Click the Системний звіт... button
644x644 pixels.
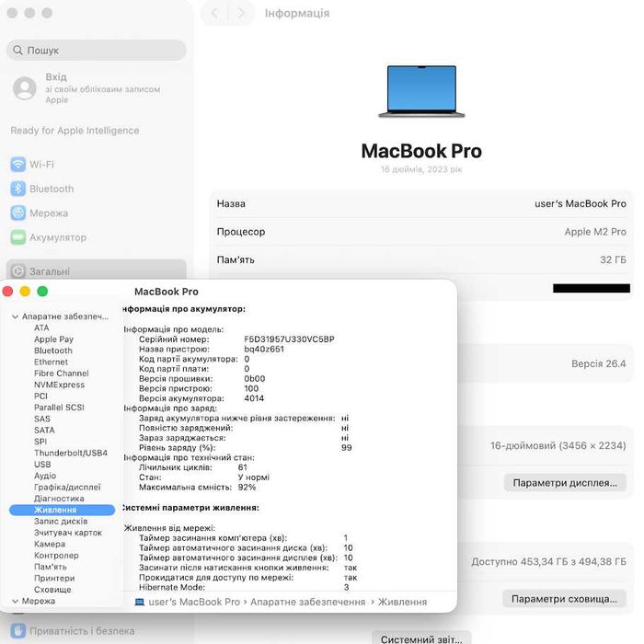click(421, 639)
